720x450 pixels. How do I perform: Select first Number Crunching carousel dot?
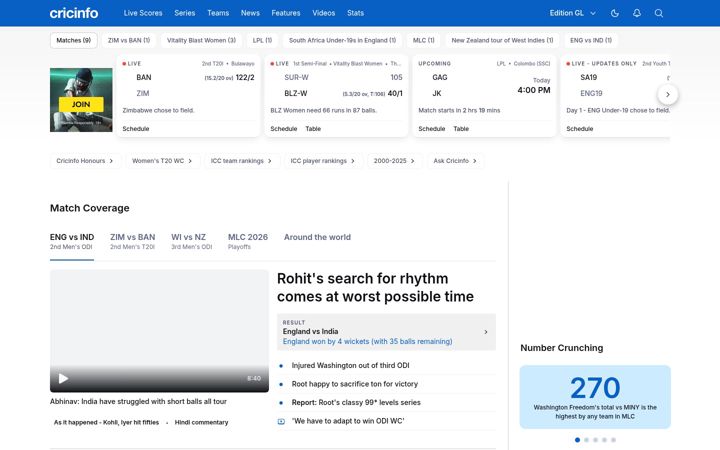[x=577, y=440]
